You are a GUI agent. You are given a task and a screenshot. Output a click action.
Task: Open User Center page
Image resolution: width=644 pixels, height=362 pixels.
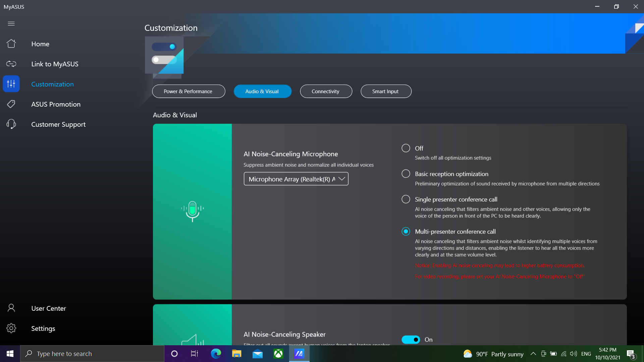click(49, 308)
